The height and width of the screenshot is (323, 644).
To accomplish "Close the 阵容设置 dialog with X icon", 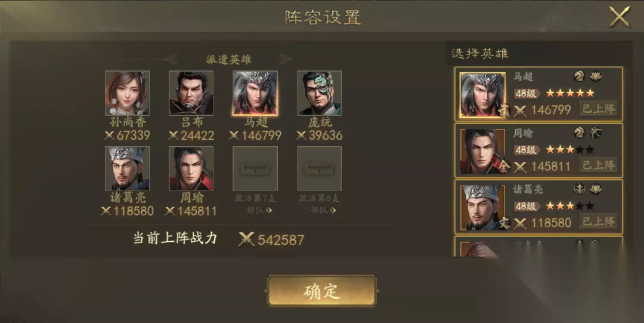I will (x=620, y=17).
